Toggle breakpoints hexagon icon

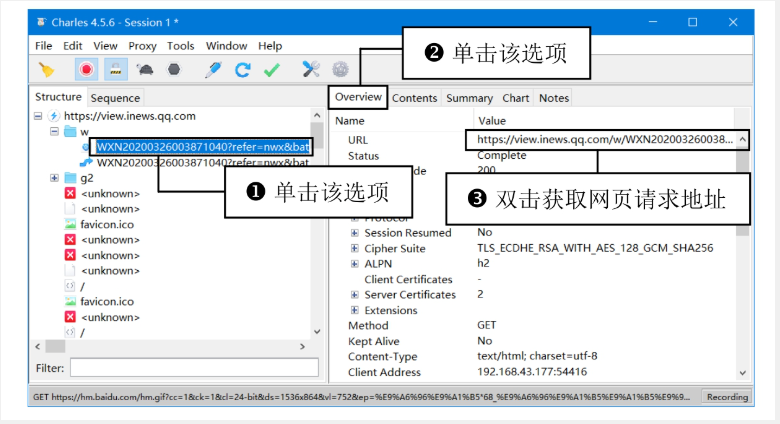pyautogui.click(x=174, y=69)
